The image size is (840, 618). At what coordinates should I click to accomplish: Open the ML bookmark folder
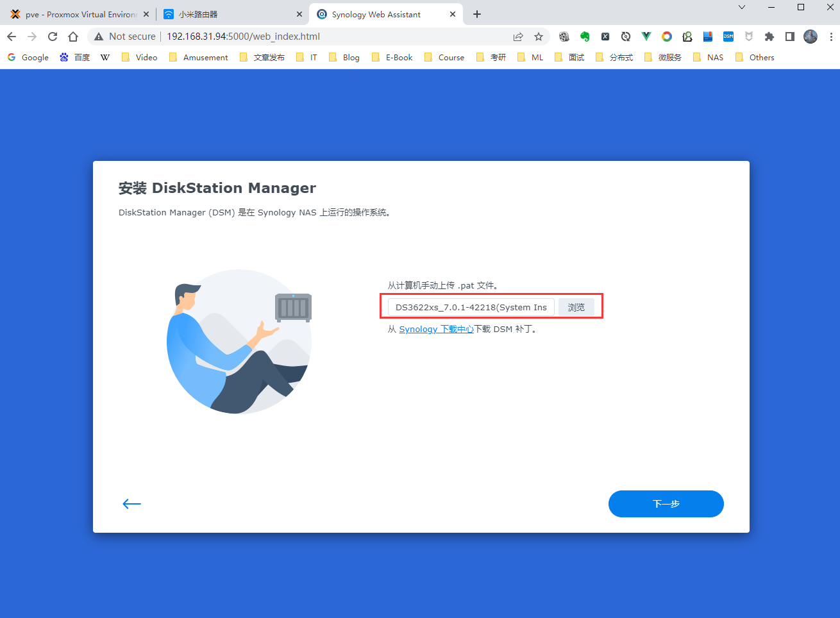pos(530,58)
